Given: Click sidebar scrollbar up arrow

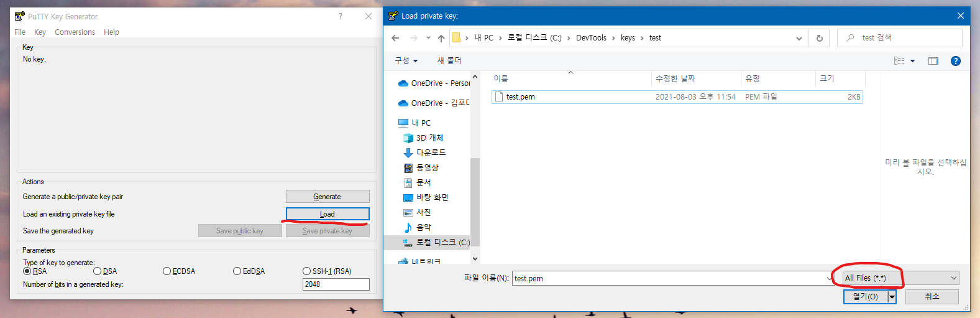Looking at the screenshot, I should click(x=475, y=77).
